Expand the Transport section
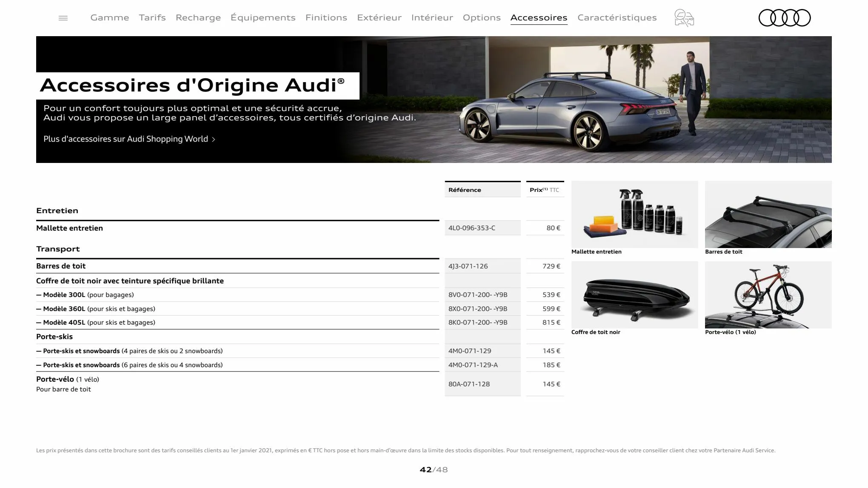The image size is (868, 488). coord(58,248)
